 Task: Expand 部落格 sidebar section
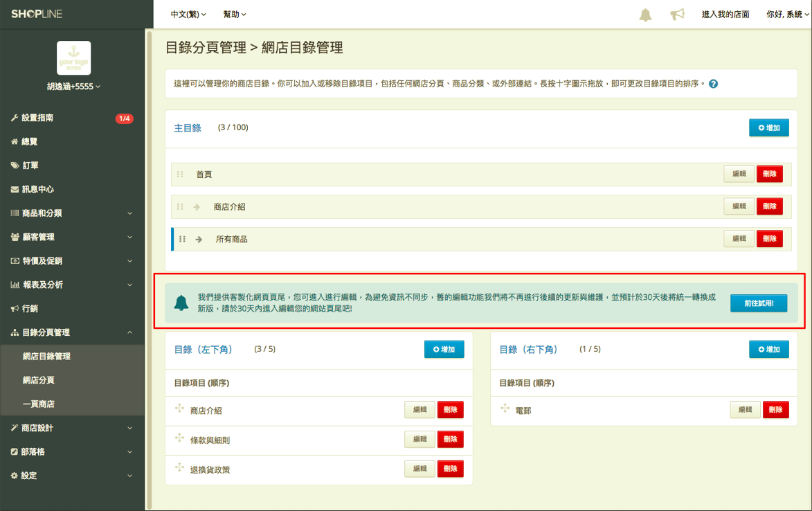[x=72, y=452]
